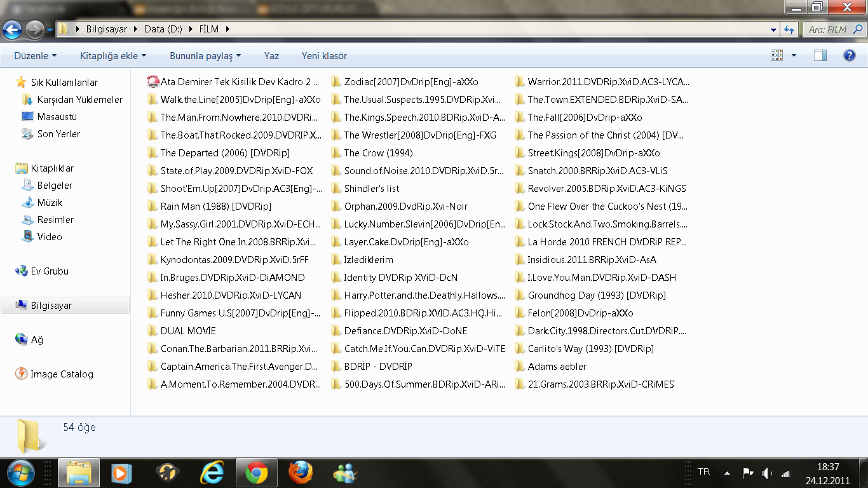Open the Düzenle menu
Screen dimensions: 868x488
coord(36,56)
